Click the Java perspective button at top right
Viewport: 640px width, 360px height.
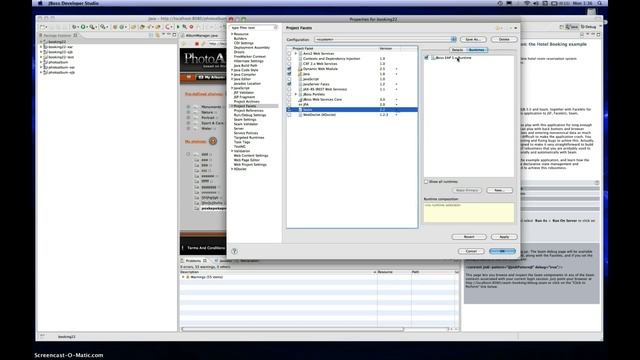pos(572,27)
